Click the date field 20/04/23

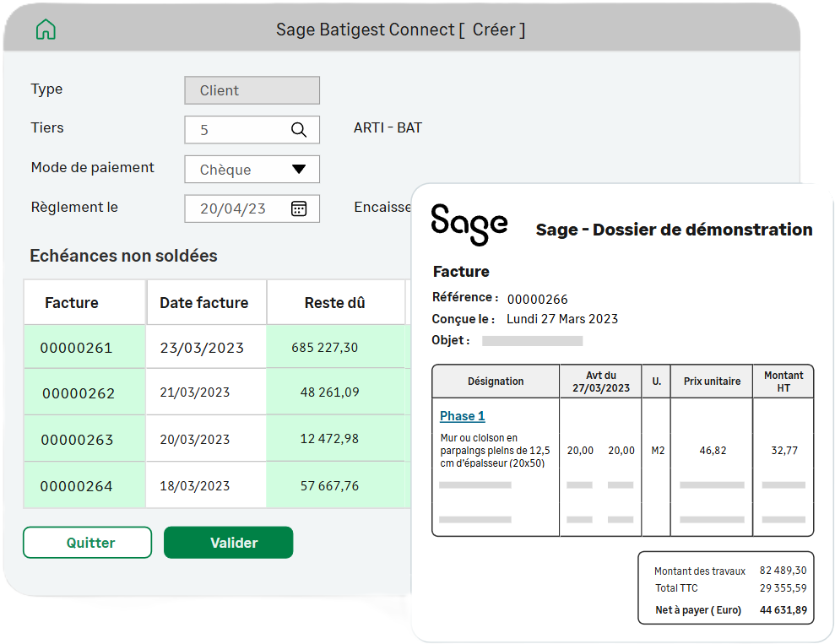click(x=234, y=208)
